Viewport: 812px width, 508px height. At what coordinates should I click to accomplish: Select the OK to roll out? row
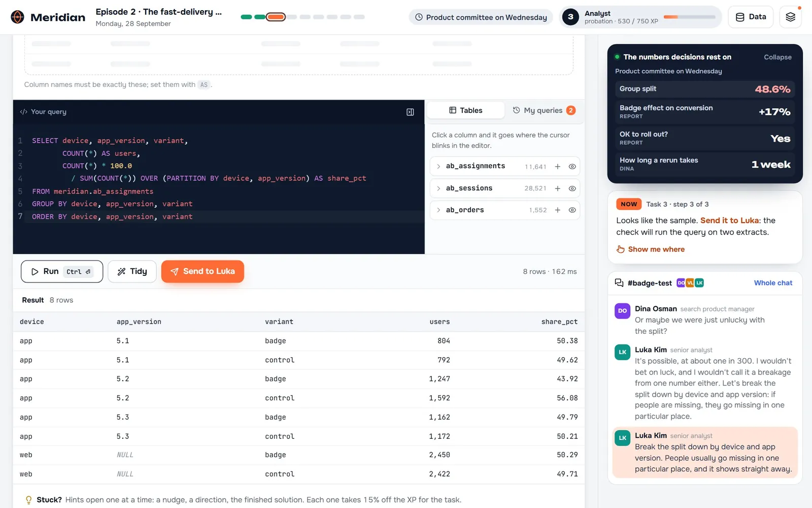705,138
